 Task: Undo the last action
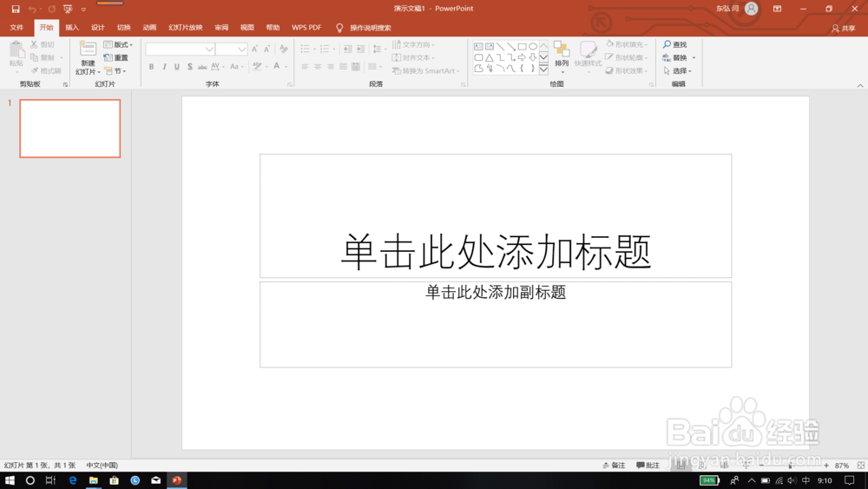pos(32,9)
